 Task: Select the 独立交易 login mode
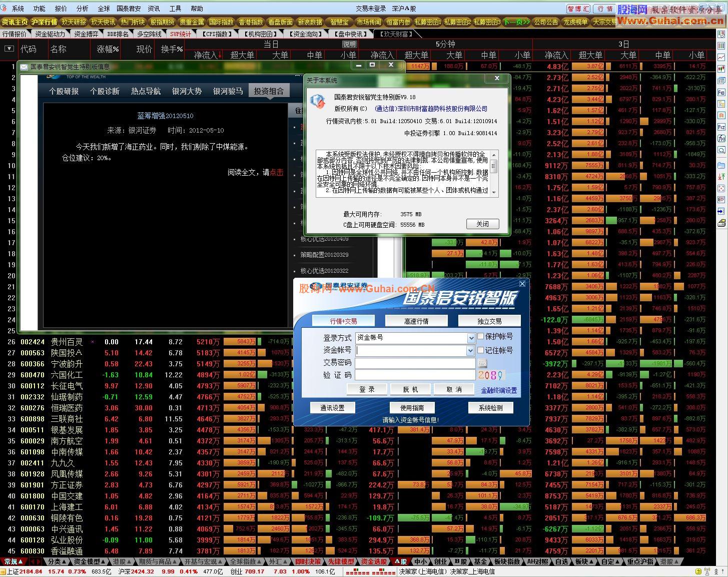(x=489, y=321)
